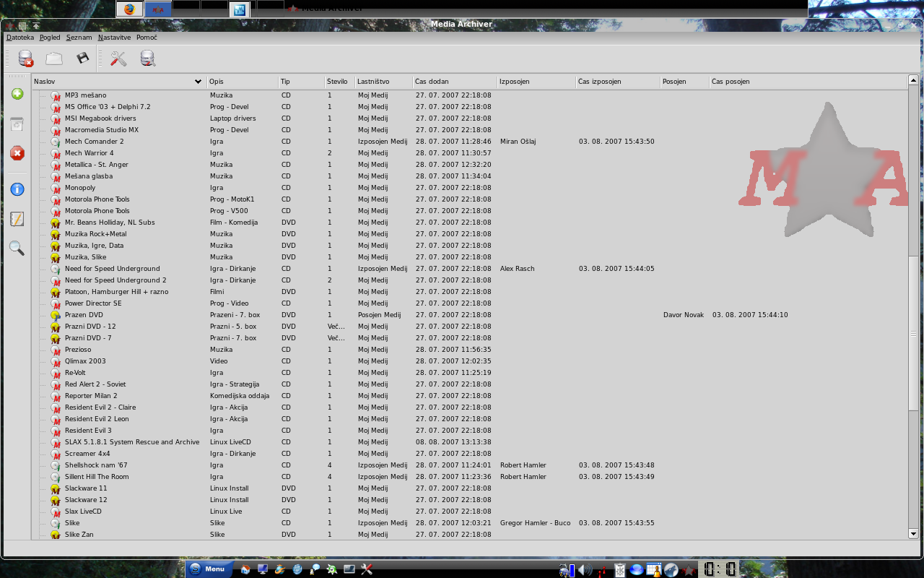Image resolution: width=924 pixels, height=578 pixels.
Task: Select the Power Director SE entry
Action: (93, 303)
